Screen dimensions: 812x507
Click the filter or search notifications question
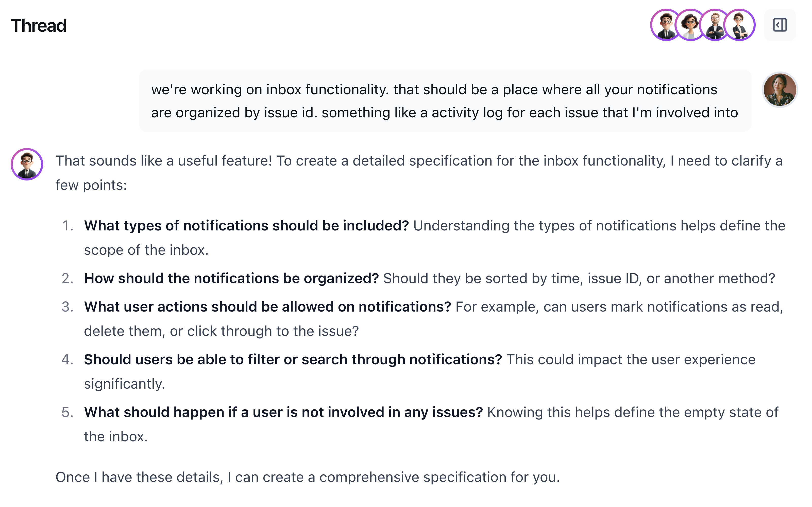(293, 359)
